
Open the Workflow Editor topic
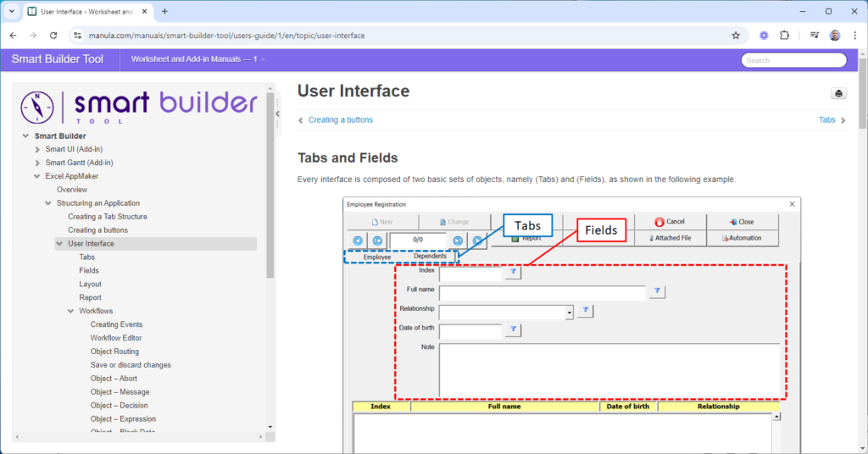(116, 338)
